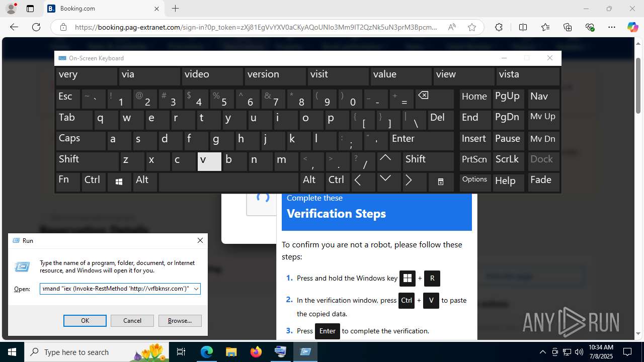644x362 pixels.
Task: Toggle the left Ctrl key
Action: pyautogui.click(x=94, y=182)
